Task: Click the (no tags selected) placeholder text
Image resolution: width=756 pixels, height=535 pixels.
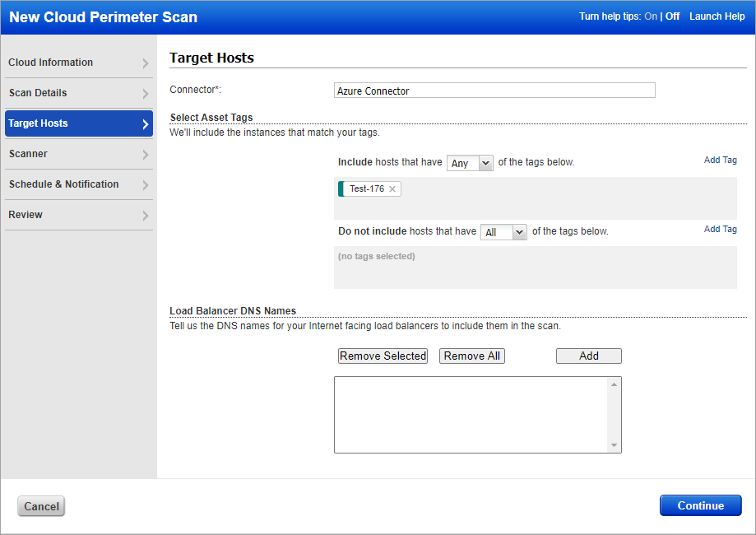Action: [377, 256]
